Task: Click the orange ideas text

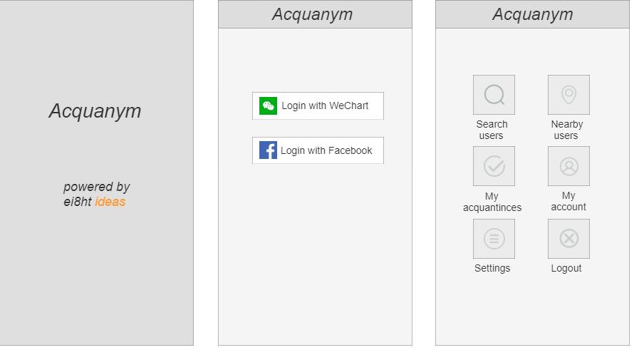Action: click(x=110, y=202)
